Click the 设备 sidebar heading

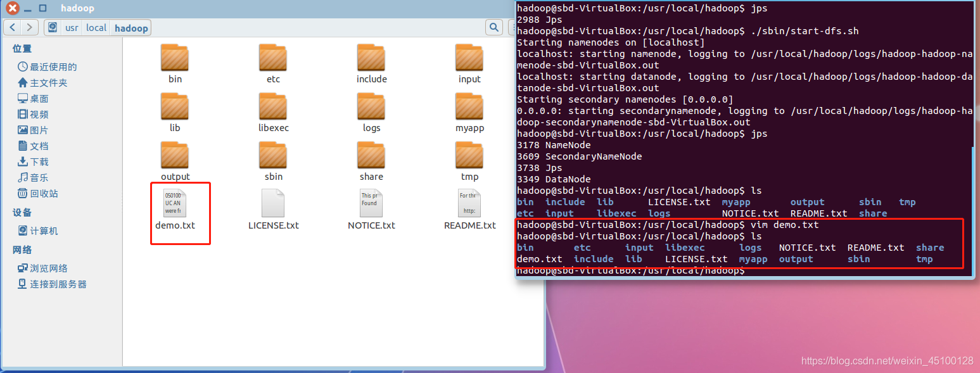(x=22, y=213)
